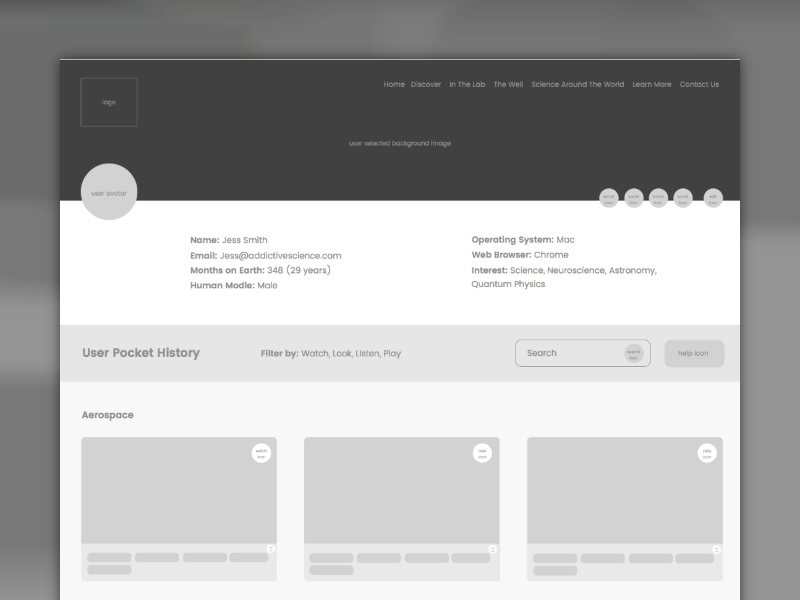Click the Jess@addictivescience.com email address
Viewport: 800px width, 600px height.
click(x=280, y=256)
